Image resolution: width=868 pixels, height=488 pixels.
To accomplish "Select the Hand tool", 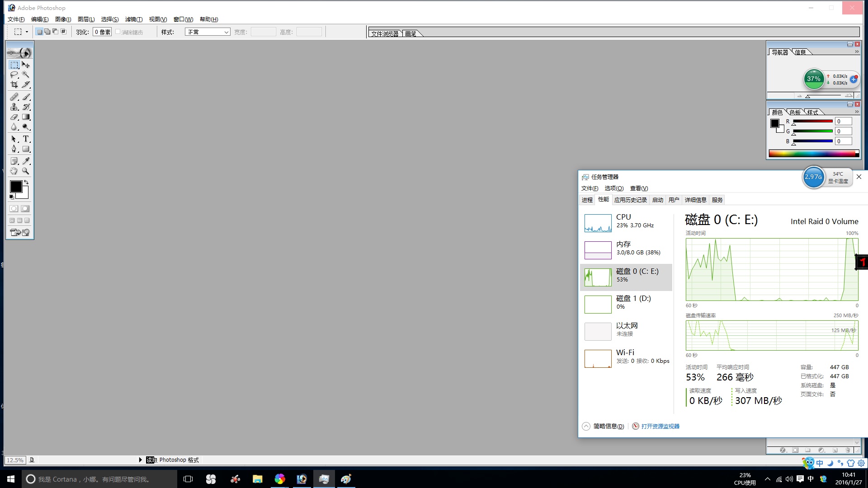I will [14, 171].
